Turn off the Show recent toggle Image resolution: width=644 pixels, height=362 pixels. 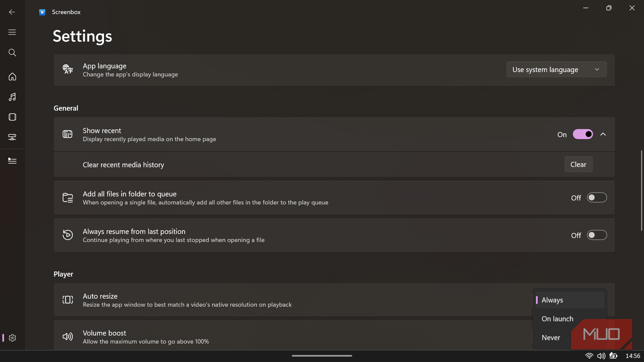pyautogui.click(x=583, y=134)
